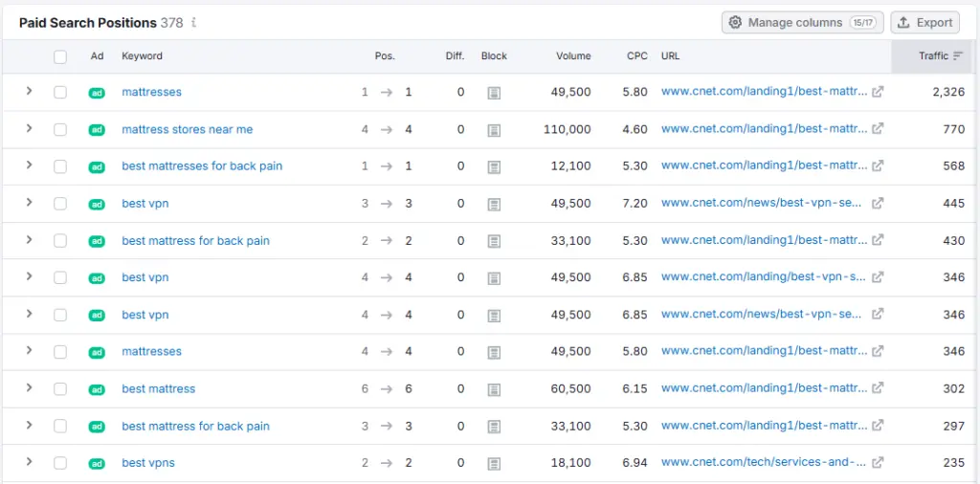Expand the mattress stores near me row
Viewport: 980px width, 484px height.
(x=29, y=128)
